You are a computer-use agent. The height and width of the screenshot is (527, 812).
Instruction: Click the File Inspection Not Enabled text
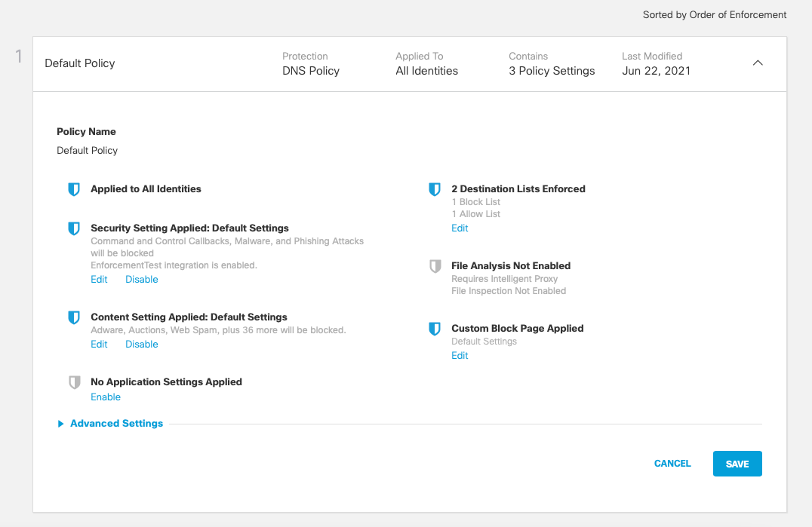click(509, 291)
